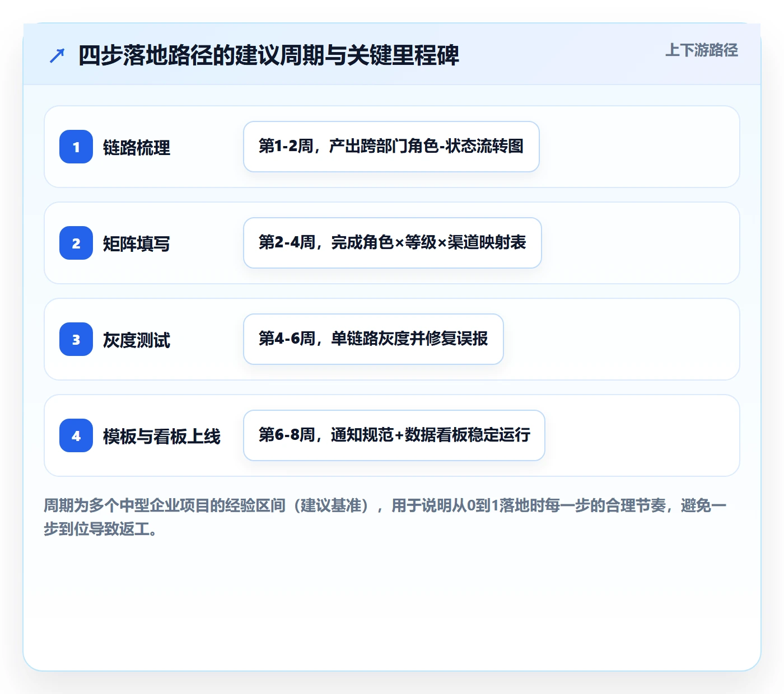Image resolution: width=784 pixels, height=694 pixels.
Task: Click the number 1 step badge
Action: [76, 147]
